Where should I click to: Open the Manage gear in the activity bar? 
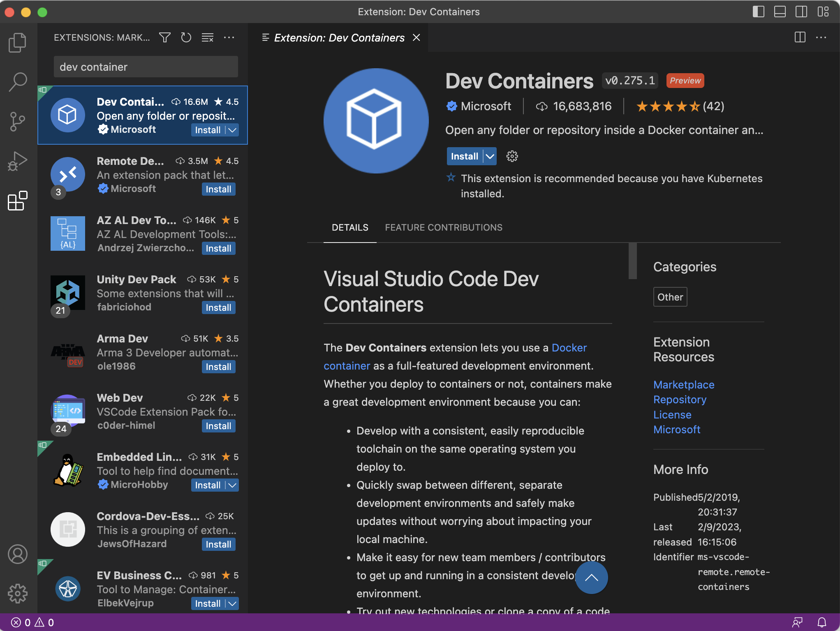point(17,593)
